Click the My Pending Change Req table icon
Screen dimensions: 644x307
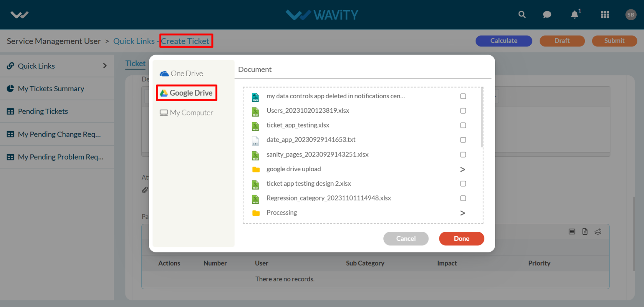tap(11, 134)
